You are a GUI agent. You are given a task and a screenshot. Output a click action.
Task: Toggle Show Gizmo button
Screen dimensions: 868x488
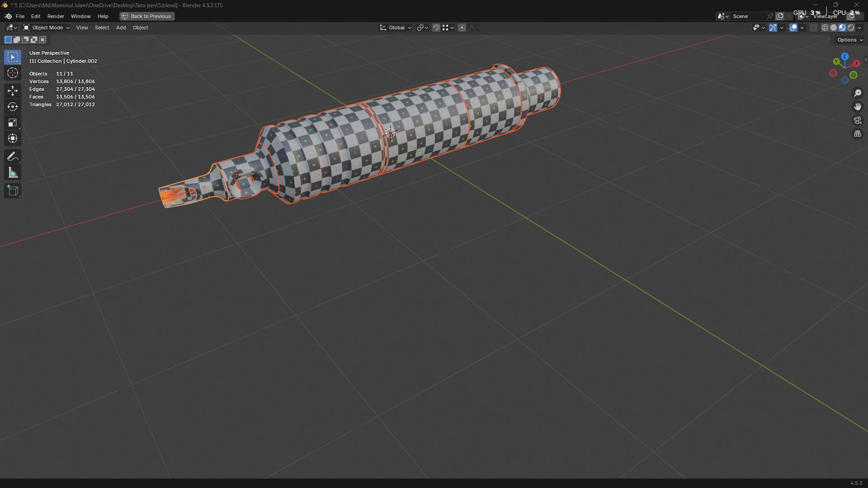click(x=773, y=28)
